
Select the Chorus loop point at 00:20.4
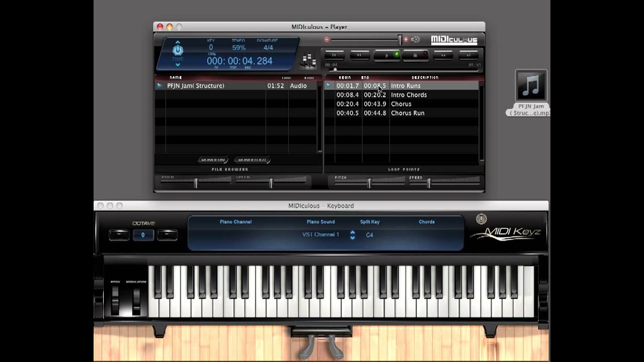401,104
